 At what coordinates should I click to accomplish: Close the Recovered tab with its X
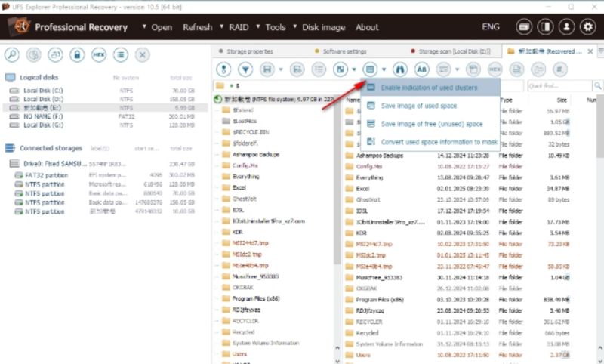tap(590, 51)
